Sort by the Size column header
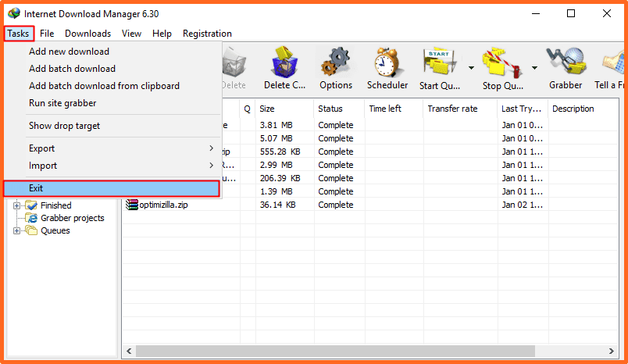 285,109
